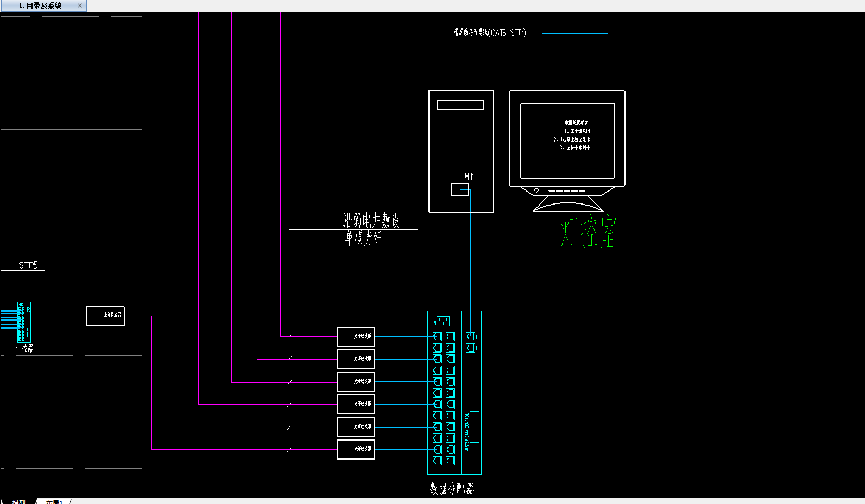Open the 模型 layout tab
This screenshot has width=865, height=504.
click(x=19, y=502)
